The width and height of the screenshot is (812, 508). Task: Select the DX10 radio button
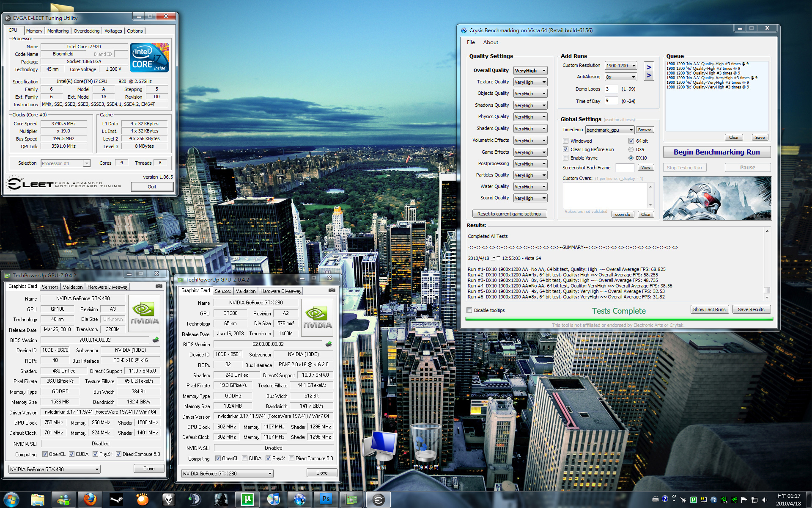click(631, 158)
